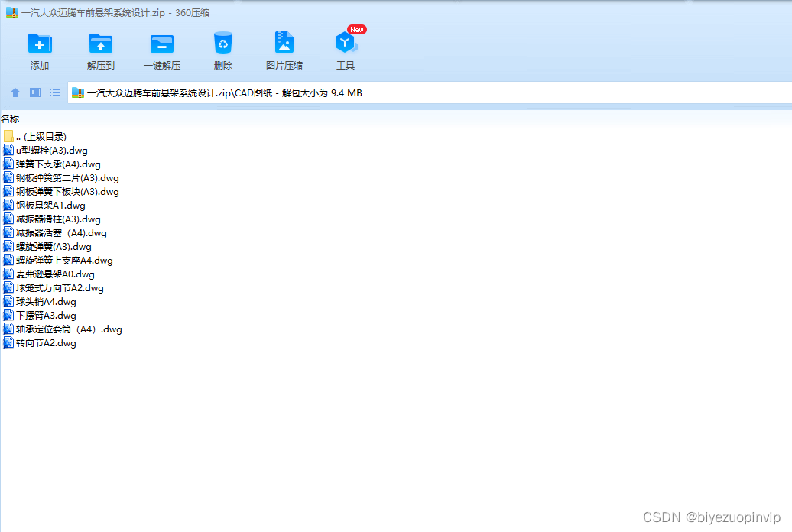Select the file 下摆臂A3.dwg

(x=46, y=316)
